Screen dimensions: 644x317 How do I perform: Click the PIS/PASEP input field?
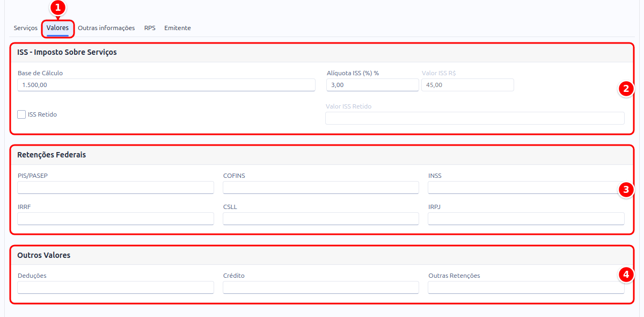pos(115,188)
